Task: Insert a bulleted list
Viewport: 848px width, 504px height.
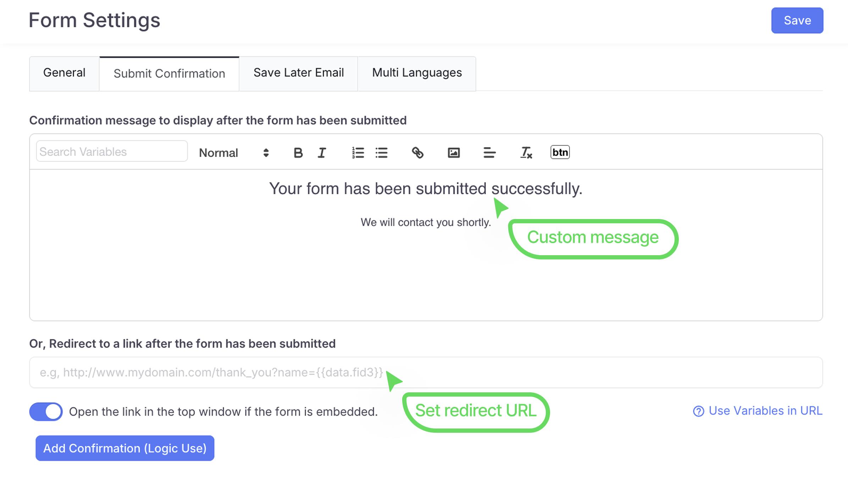Action: (x=382, y=153)
